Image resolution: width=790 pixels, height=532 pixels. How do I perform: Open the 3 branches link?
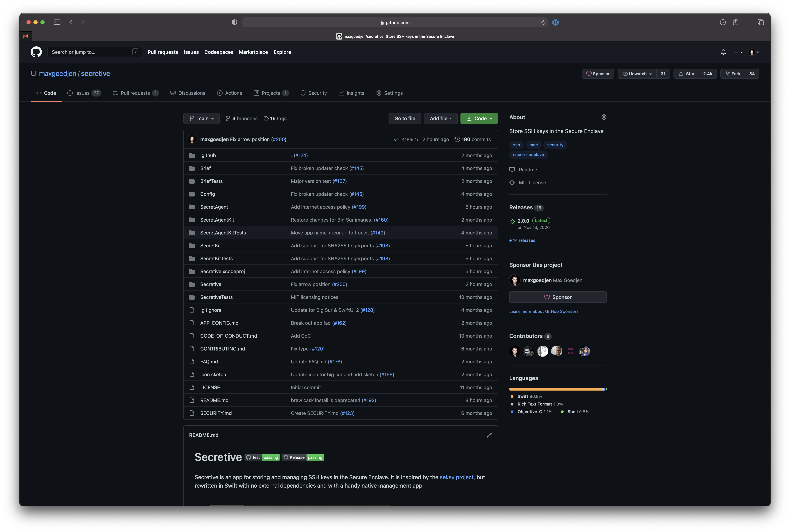point(242,118)
